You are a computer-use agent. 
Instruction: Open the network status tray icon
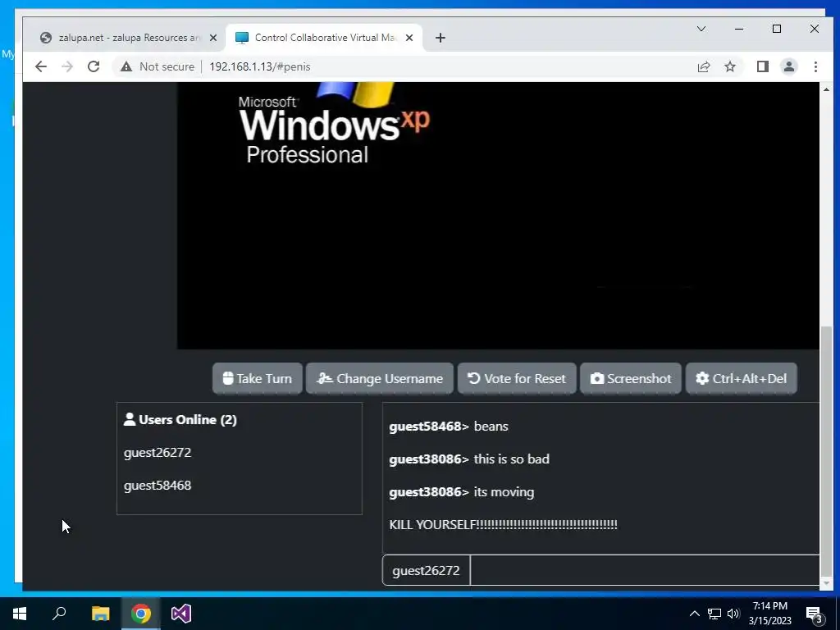click(x=714, y=614)
